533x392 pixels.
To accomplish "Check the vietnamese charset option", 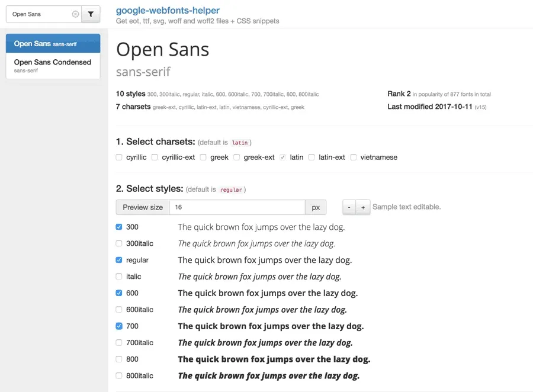I will [354, 158].
